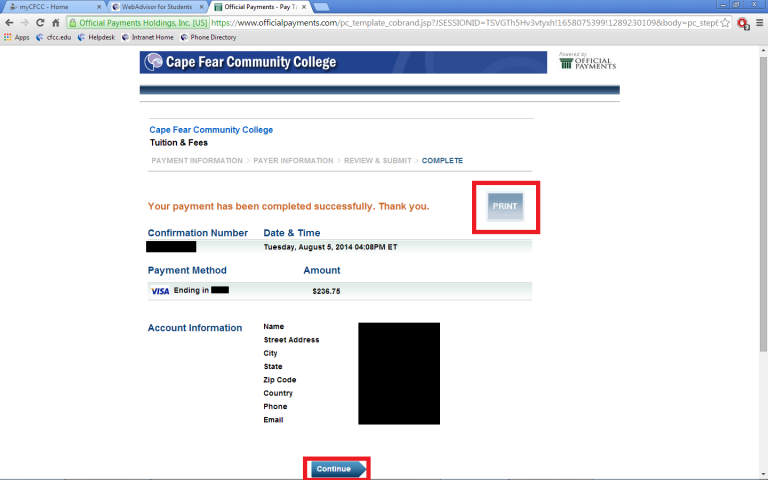The height and width of the screenshot is (480, 768).
Task: Reload the page with the refresh icon
Action: coord(40,23)
